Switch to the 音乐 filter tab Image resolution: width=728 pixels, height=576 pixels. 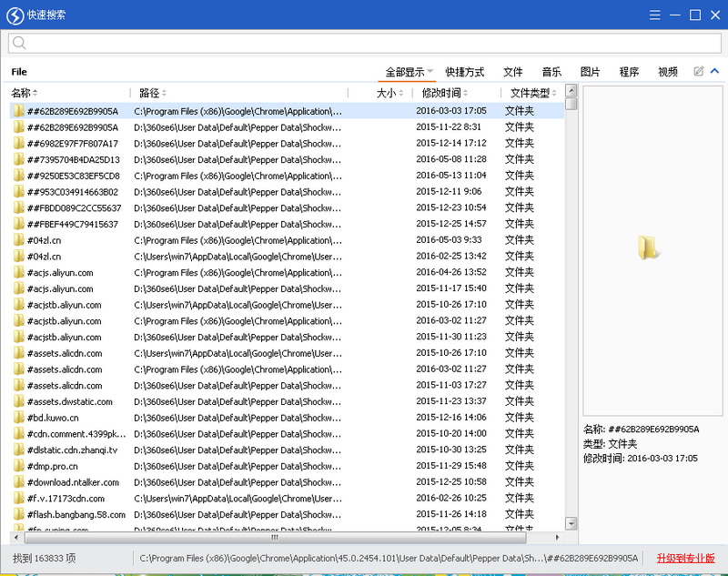tap(551, 72)
